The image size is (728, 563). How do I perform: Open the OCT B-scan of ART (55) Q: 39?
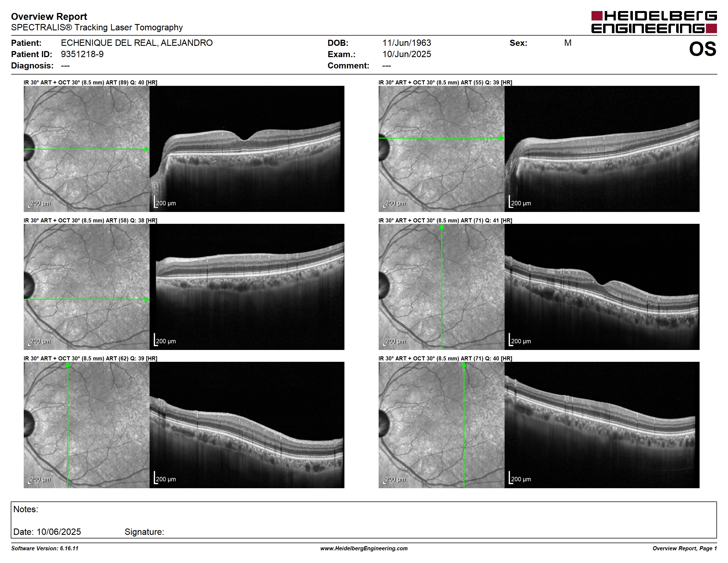point(602,149)
